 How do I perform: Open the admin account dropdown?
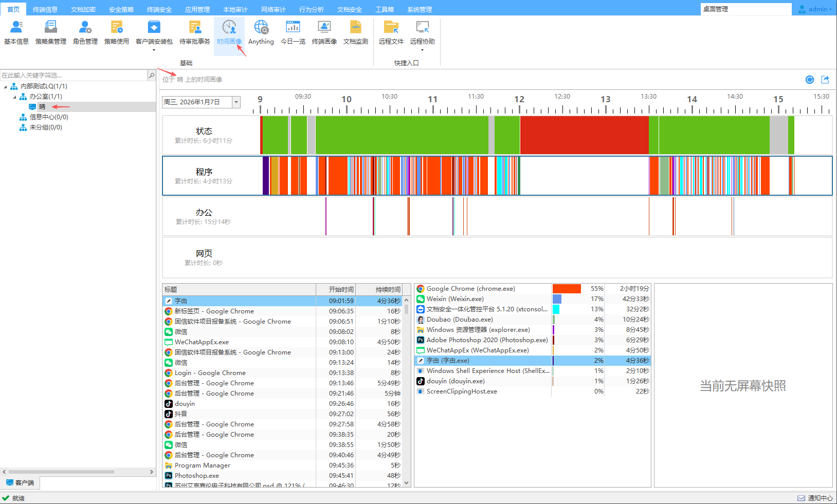(816, 9)
